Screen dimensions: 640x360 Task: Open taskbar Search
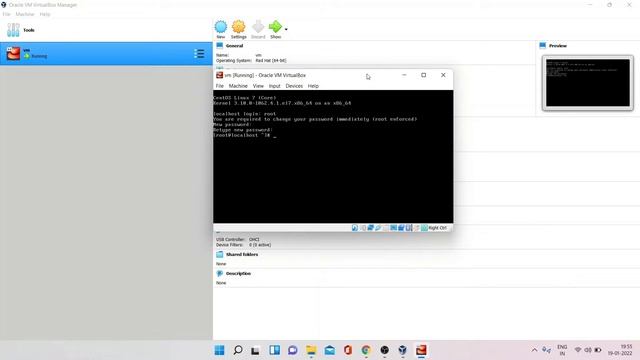pos(238,350)
